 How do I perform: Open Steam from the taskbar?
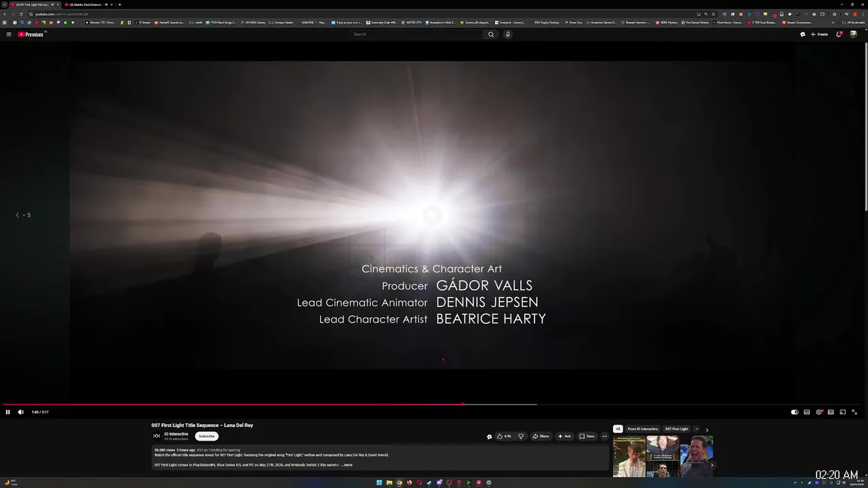pos(429,483)
